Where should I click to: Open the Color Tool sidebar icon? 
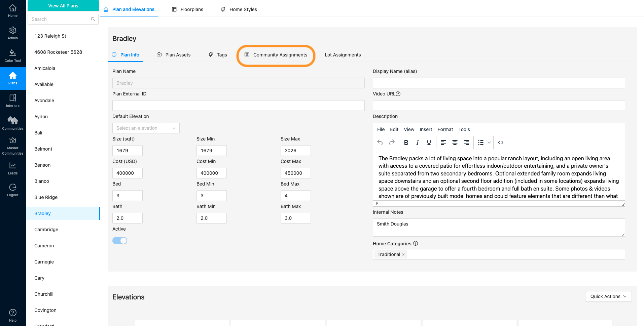click(13, 56)
